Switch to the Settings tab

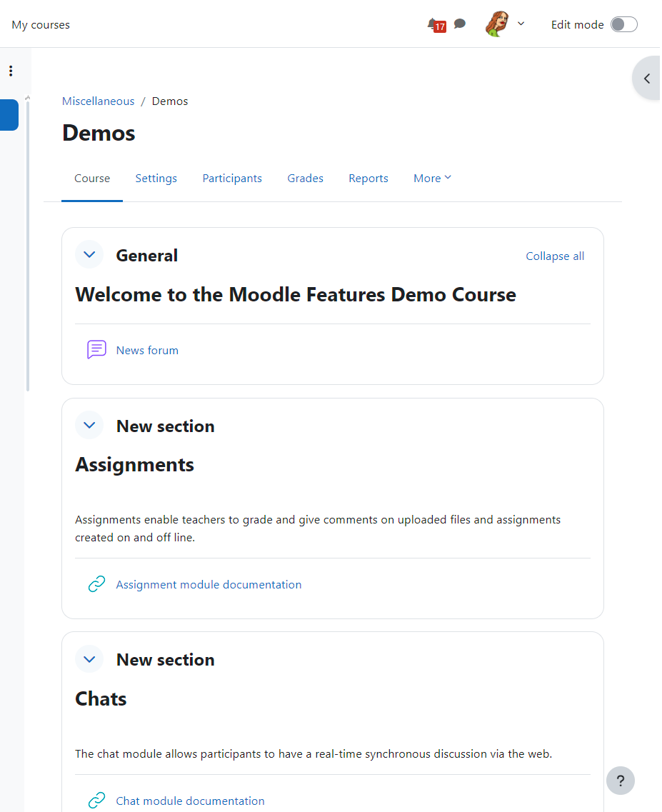156,178
